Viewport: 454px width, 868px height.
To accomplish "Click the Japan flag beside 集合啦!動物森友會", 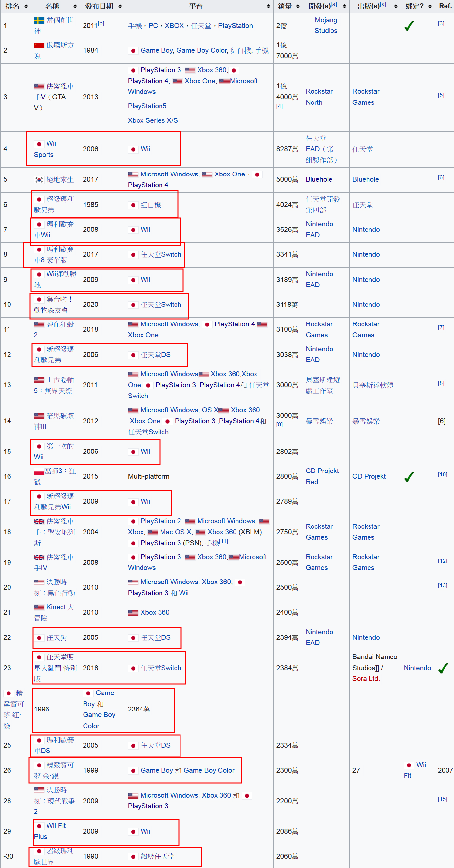I will [39, 300].
